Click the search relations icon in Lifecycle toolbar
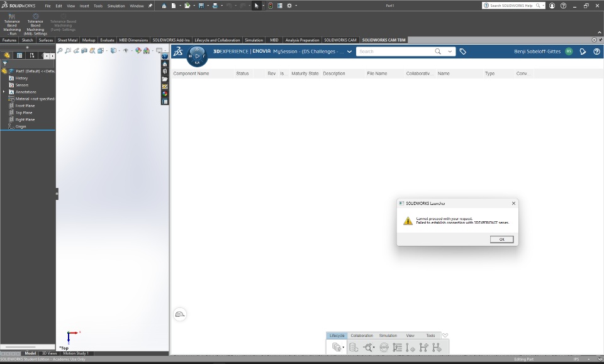604x364 pixels. click(368, 348)
